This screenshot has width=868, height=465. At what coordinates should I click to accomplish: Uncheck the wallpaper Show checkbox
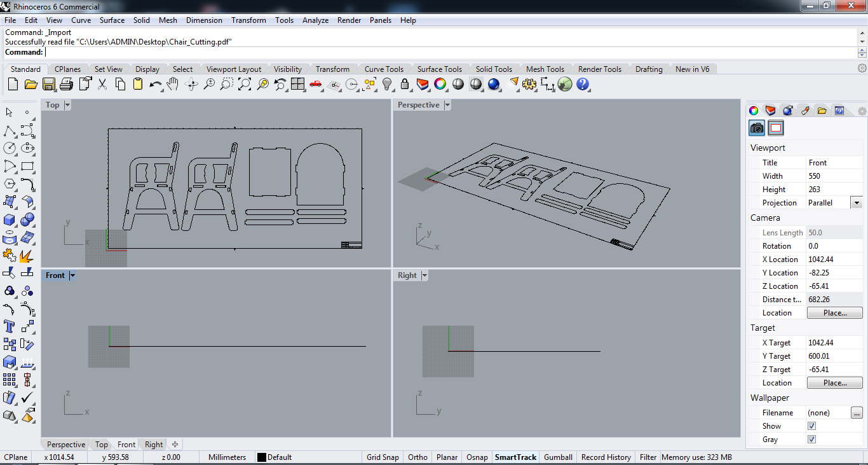tap(811, 426)
